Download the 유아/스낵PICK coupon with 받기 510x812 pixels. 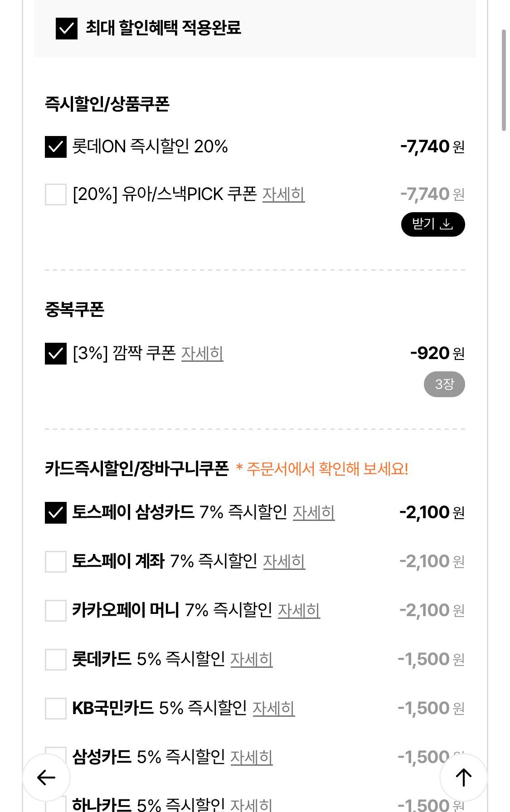pos(432,224)
